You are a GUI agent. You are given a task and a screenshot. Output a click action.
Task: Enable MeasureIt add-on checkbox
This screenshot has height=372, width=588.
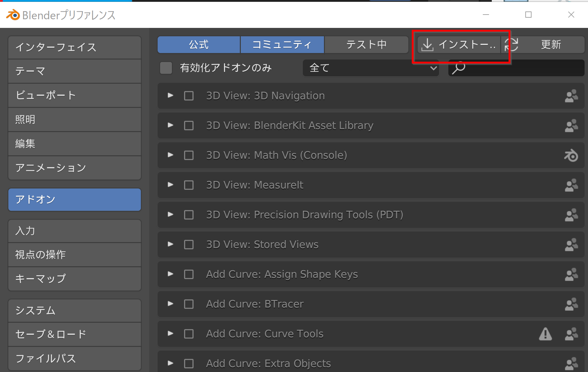tap(189, 185)
